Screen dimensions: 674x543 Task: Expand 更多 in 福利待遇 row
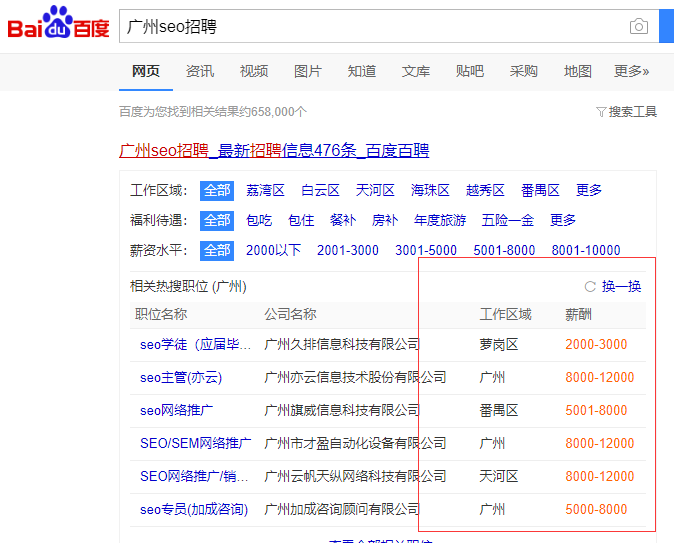click(563, 220)
